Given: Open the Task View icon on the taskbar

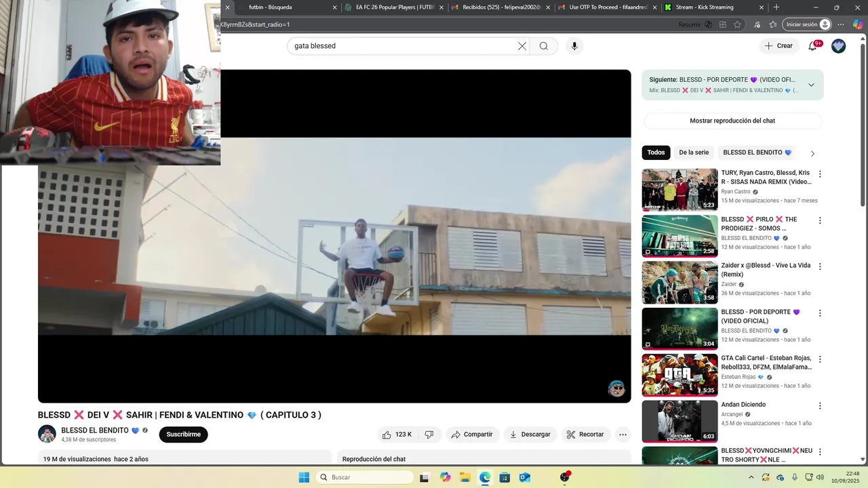Looking at the screenshot, I should click(425, 477).
